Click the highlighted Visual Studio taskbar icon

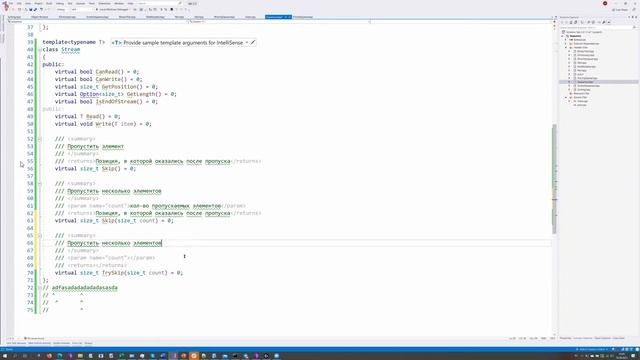173,356
